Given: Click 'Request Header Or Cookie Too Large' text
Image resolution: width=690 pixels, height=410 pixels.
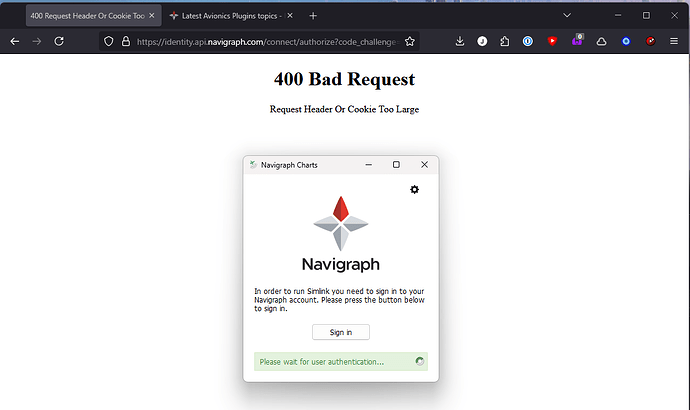Looking at the screenshot, I should 344,109.
